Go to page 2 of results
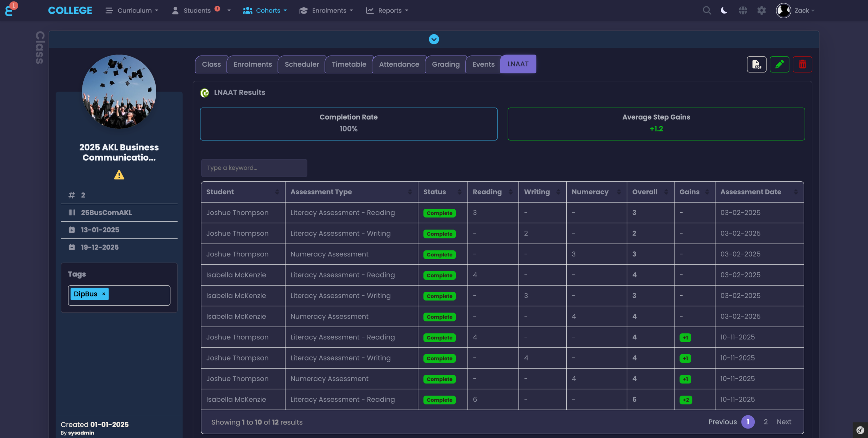 click(x=766, y=422)
